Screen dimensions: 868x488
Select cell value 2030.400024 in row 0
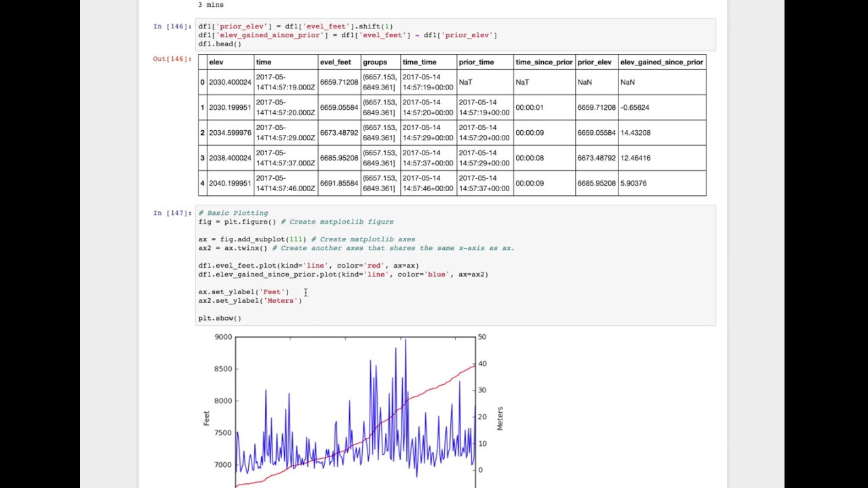coord(230,82)
